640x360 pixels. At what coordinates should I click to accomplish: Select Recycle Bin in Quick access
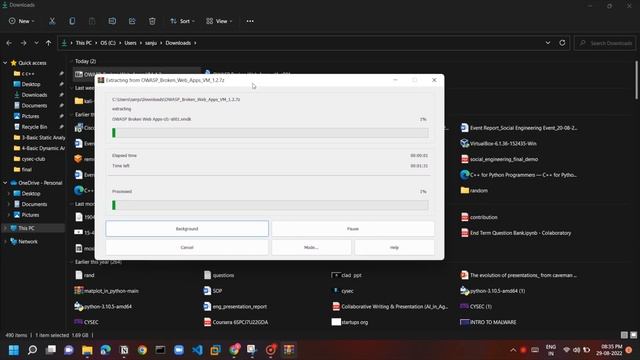pos(34,127)
